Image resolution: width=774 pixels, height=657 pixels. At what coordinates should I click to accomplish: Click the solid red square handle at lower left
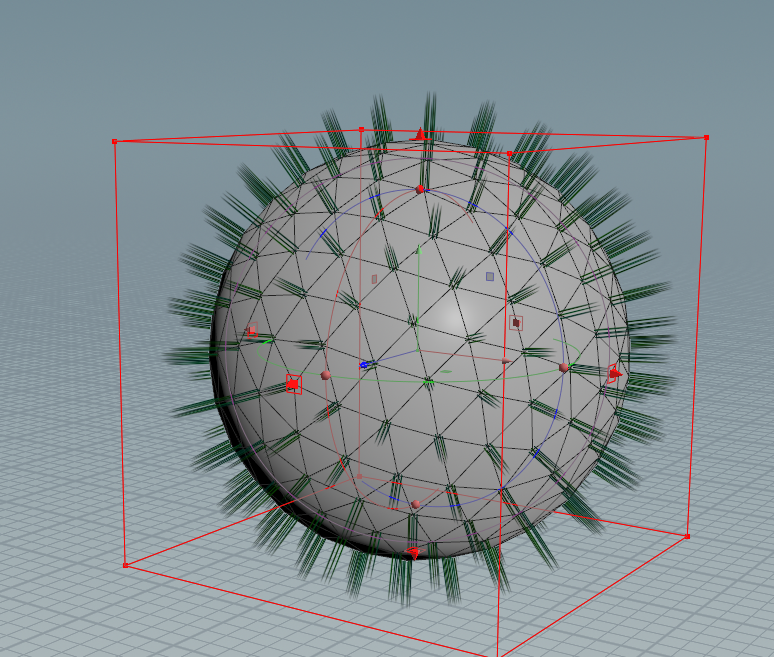coord(294,384)
